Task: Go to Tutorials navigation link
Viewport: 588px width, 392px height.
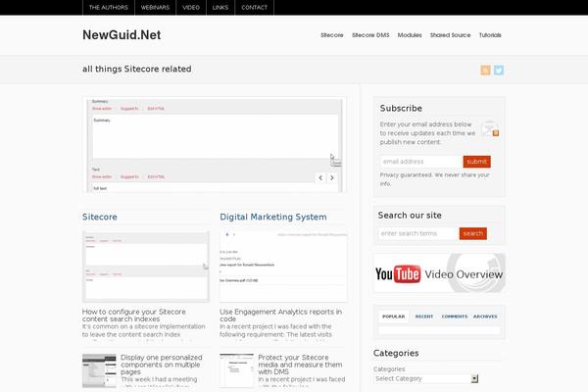Action: [490, 35]
